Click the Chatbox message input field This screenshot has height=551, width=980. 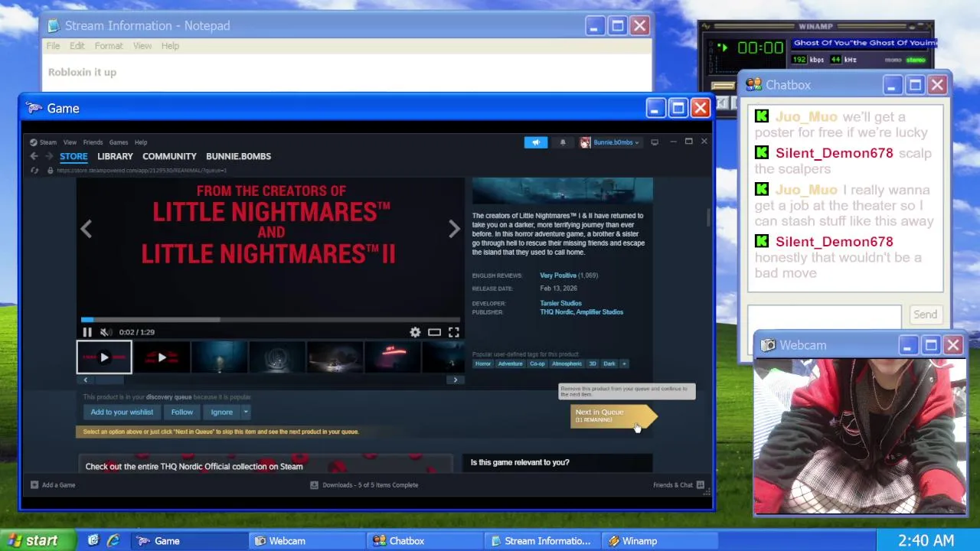[x=825, y=317]
